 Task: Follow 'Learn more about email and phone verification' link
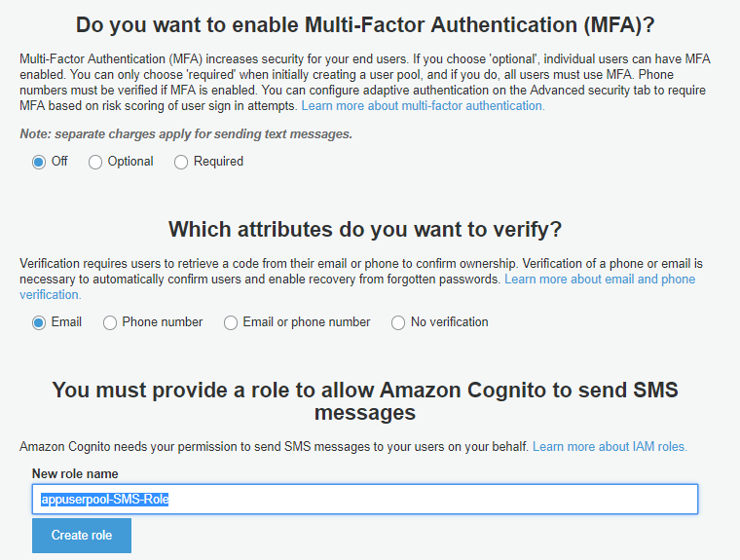tap(599, 280)
